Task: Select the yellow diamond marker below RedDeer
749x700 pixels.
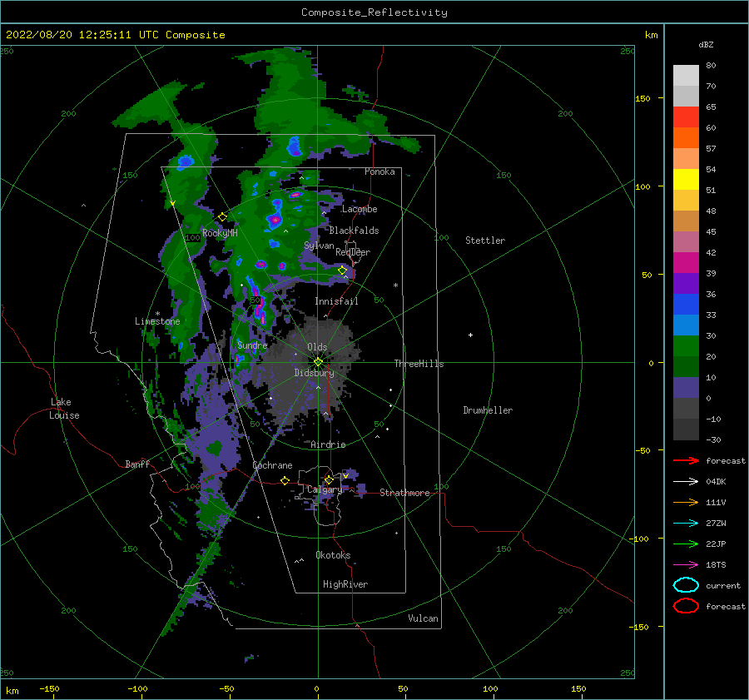Action: click(342, 271)
